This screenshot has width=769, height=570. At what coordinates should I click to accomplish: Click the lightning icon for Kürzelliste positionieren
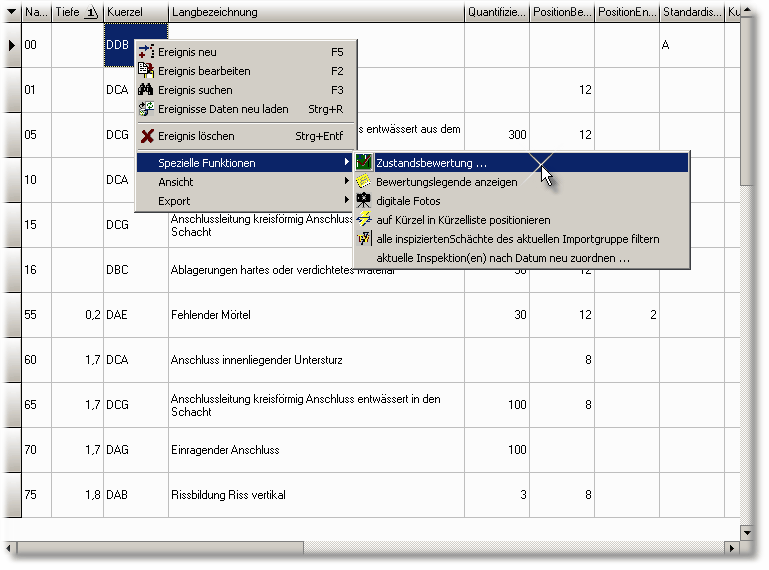click(x=364, y=220)
